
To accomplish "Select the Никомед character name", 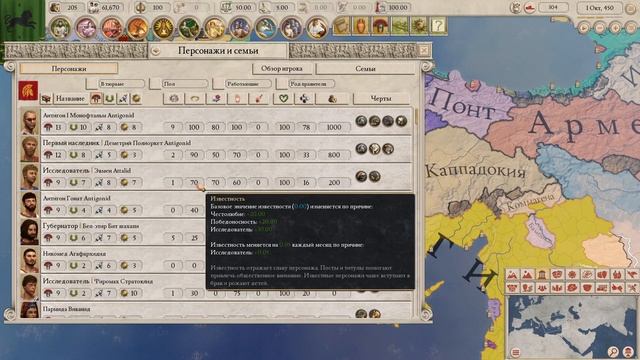I will [74, 253].
